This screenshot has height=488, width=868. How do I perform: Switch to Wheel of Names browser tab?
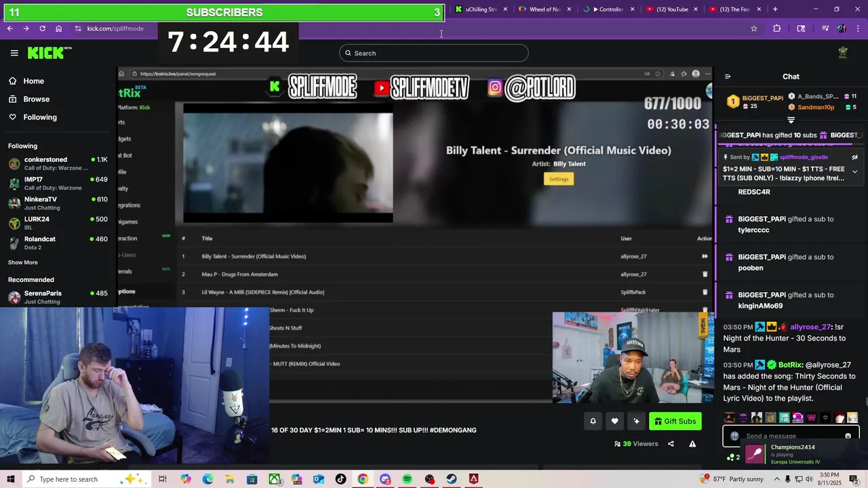[x=545, y=9]
